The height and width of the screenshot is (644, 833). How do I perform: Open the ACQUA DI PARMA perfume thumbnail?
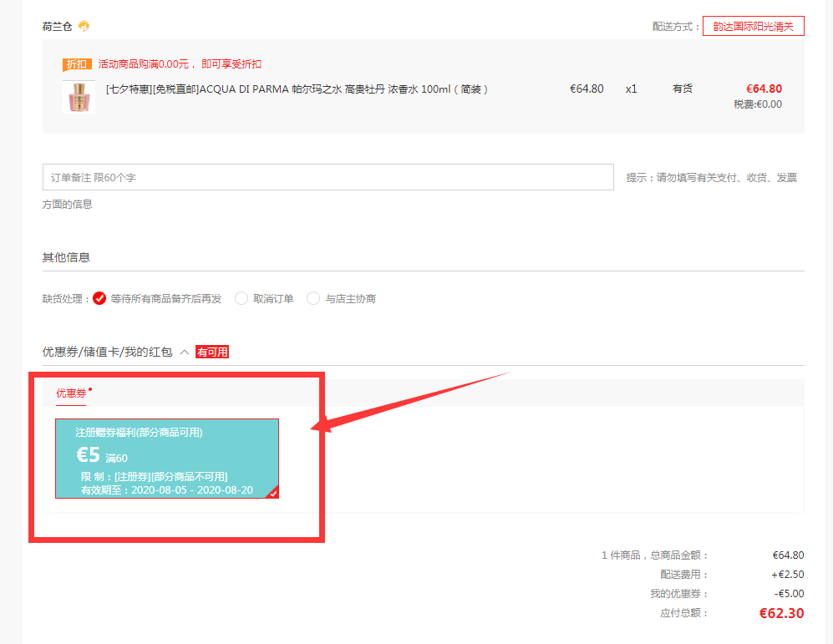(x=79, y=97)
